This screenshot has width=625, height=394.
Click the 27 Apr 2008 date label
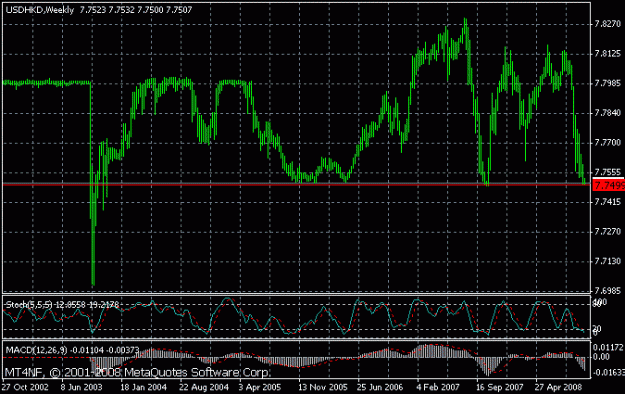(558, 387)
